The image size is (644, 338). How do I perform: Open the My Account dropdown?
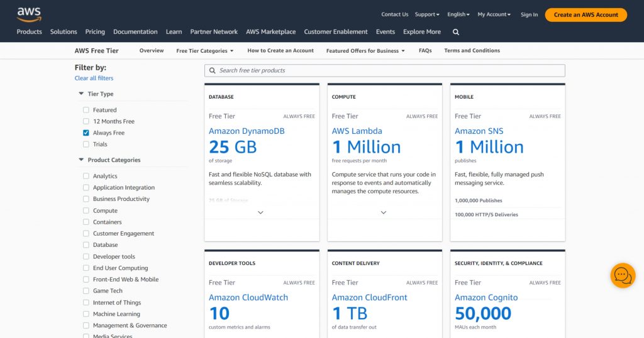point(494,14)
